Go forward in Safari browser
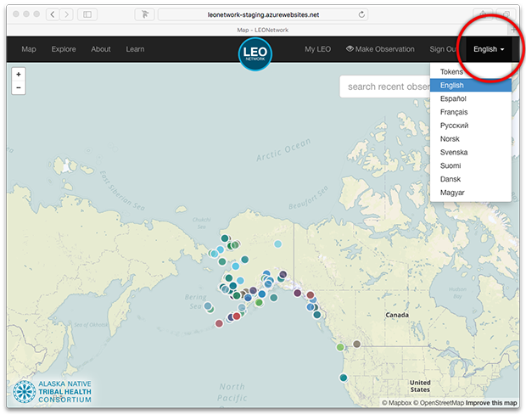Viewport: 526px width, 420px height. [66, 15]
